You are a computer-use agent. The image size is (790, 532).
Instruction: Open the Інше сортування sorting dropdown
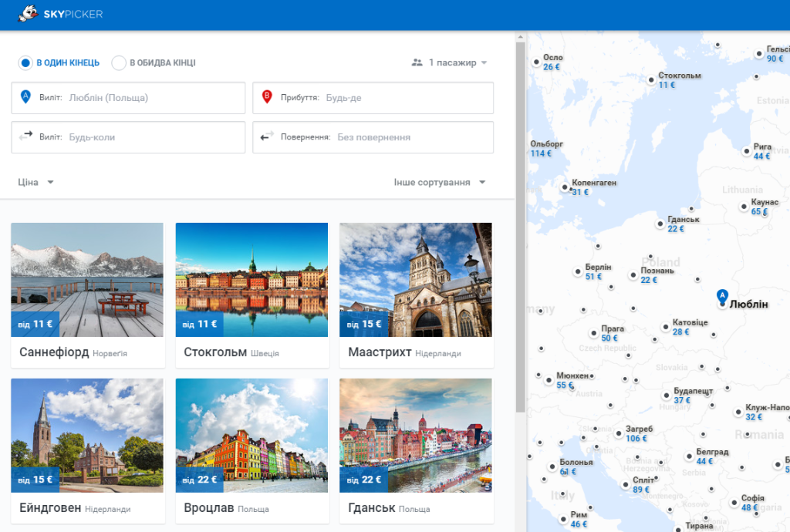click(x=439, y=182)
